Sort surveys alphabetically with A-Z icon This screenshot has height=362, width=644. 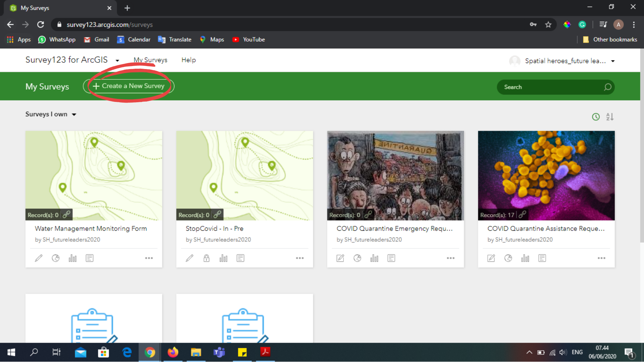click(610, 117)
